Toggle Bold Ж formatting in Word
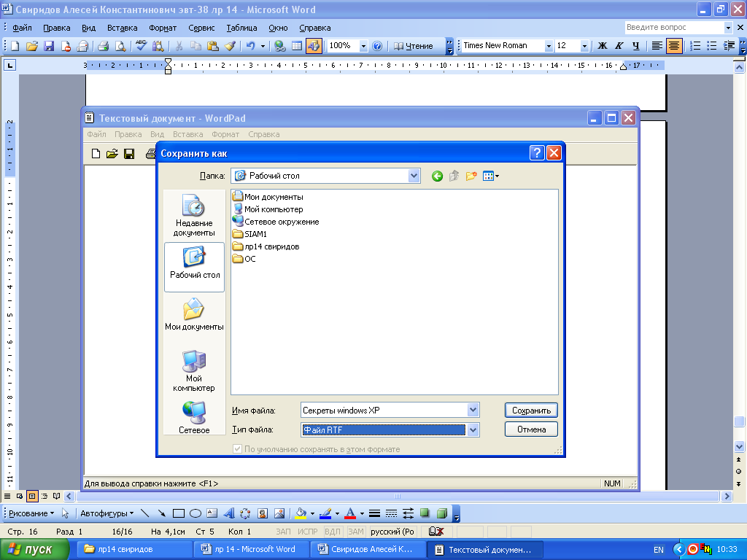 (x=602, y=46)
